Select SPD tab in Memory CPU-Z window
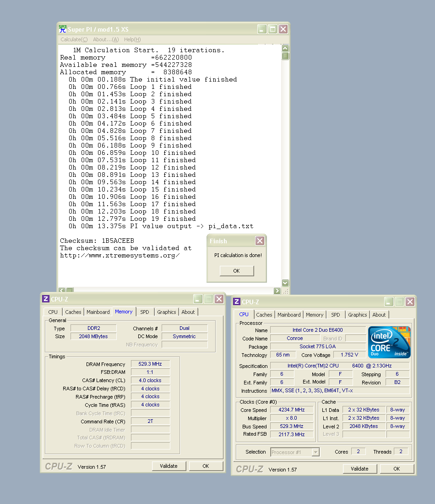This screenshot has height=504, width=435. click(145, 312)
